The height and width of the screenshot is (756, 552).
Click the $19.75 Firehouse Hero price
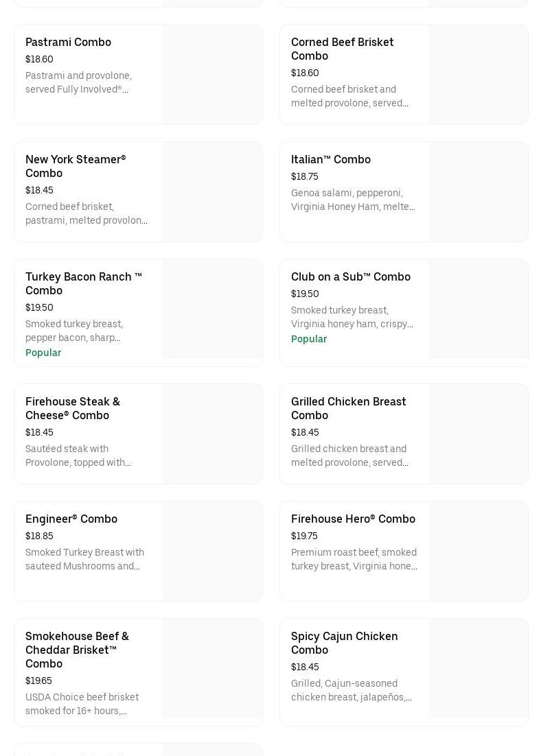pos(304,536)
